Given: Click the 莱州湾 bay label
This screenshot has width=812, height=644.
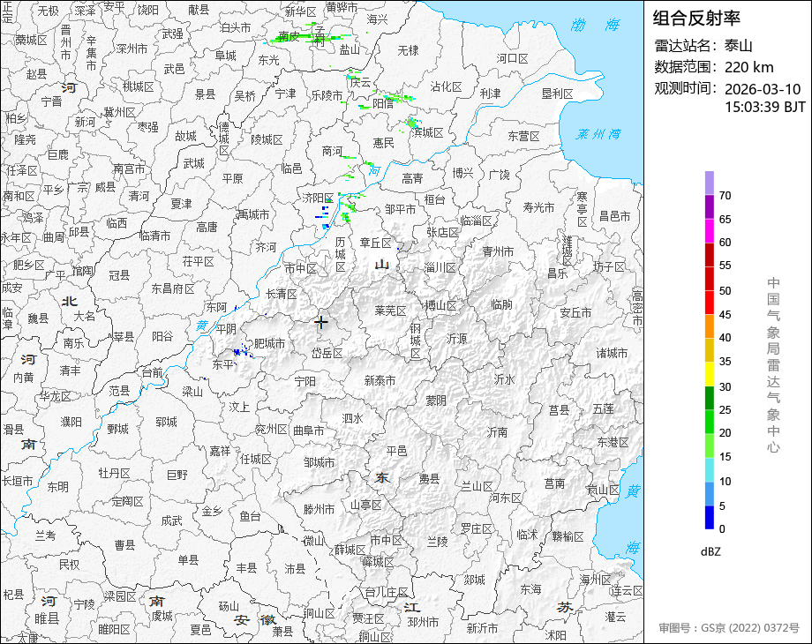Looking at the screenshot, I should 598,134.
